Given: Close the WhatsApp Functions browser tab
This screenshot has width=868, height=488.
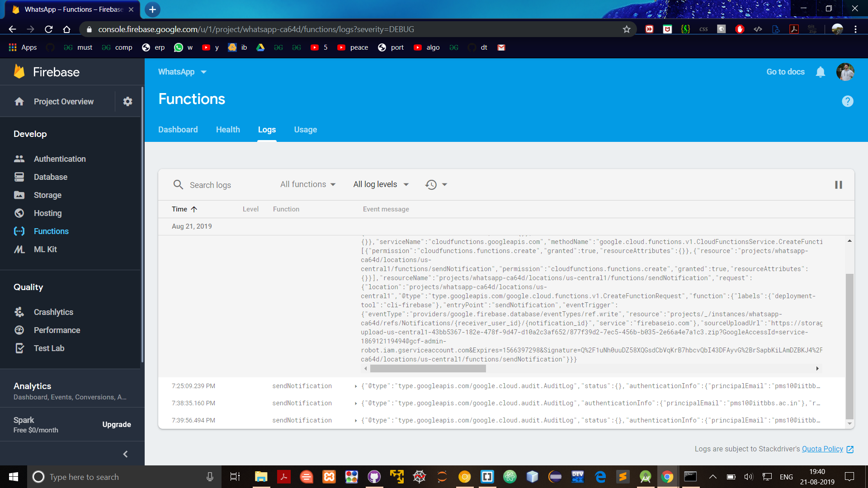Looking at the screenshot, I should [x=131, y=9].
